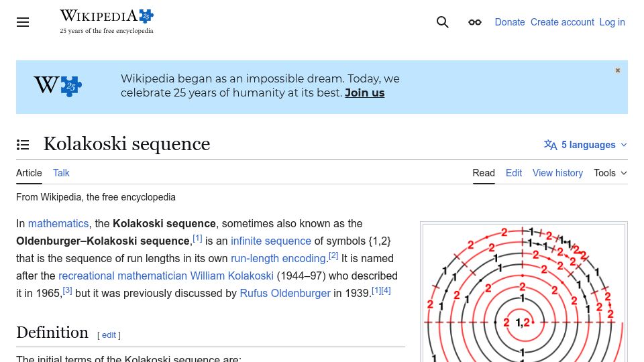
Task: Click Create account link
Action: pos(562,22)
